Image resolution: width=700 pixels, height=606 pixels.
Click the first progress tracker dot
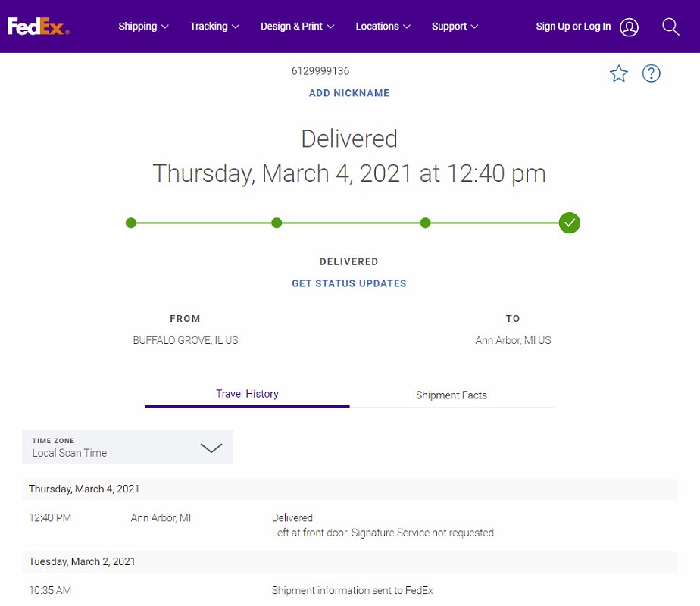coord(131,223)
